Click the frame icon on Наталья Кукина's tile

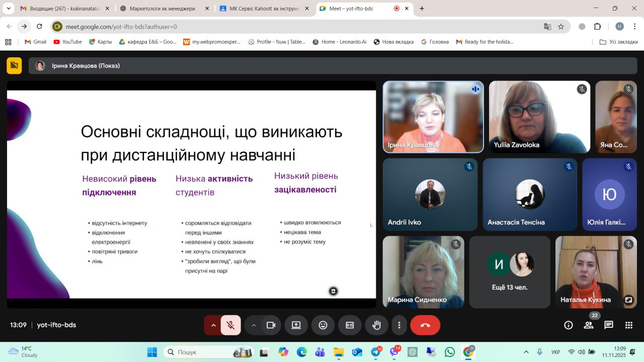628,300
